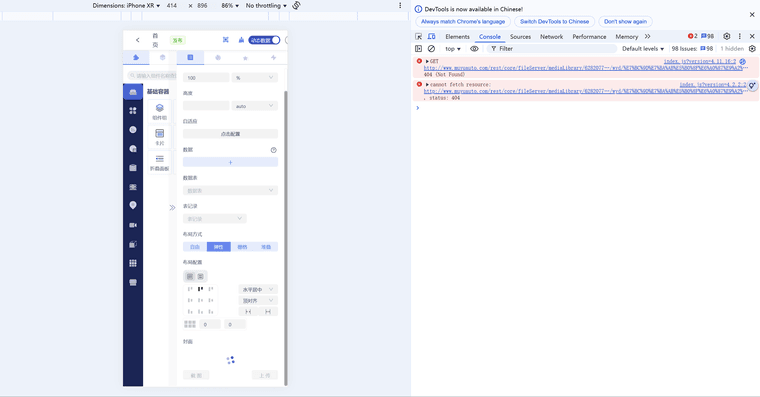This screenshot has width=760, height=397.
Task: Click the left distribute spacing button
Action: 248,312
